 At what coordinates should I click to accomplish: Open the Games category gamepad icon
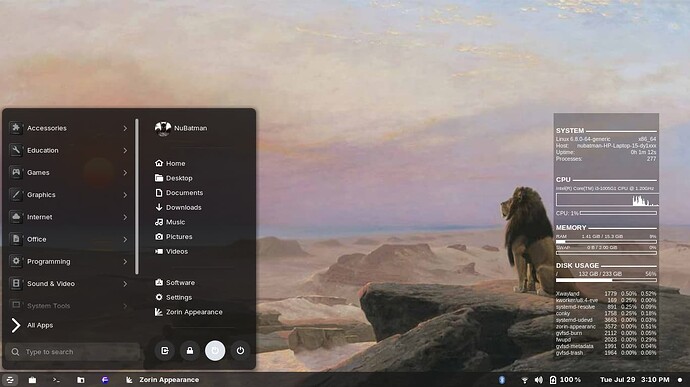pyautogui.click(x=16, y=172)
